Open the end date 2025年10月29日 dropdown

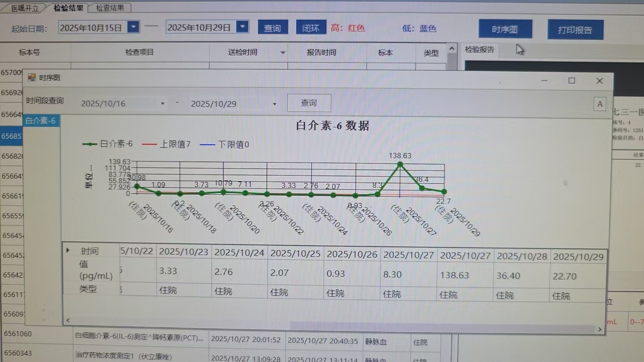[242, 26]
